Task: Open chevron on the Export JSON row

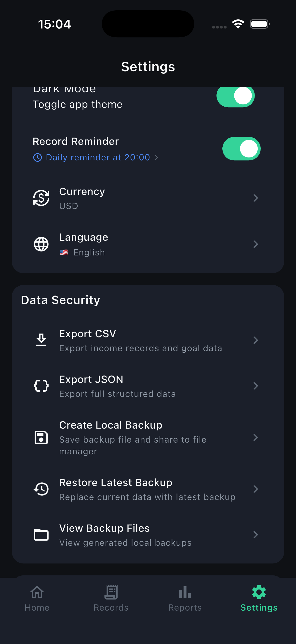Action: tap(255, 386)
